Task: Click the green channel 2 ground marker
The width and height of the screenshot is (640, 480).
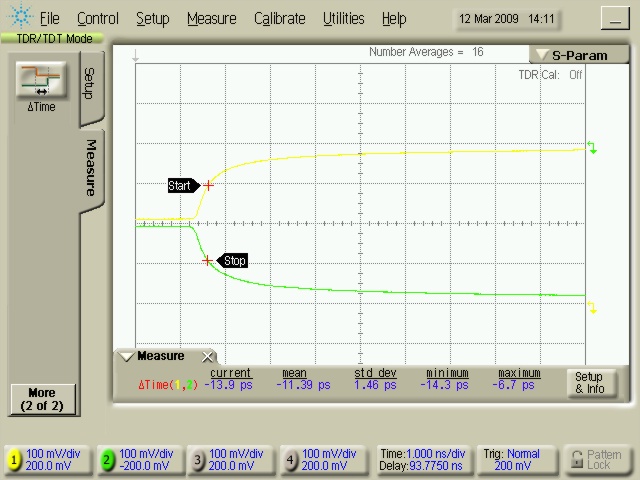Action: tap(593, 149)
